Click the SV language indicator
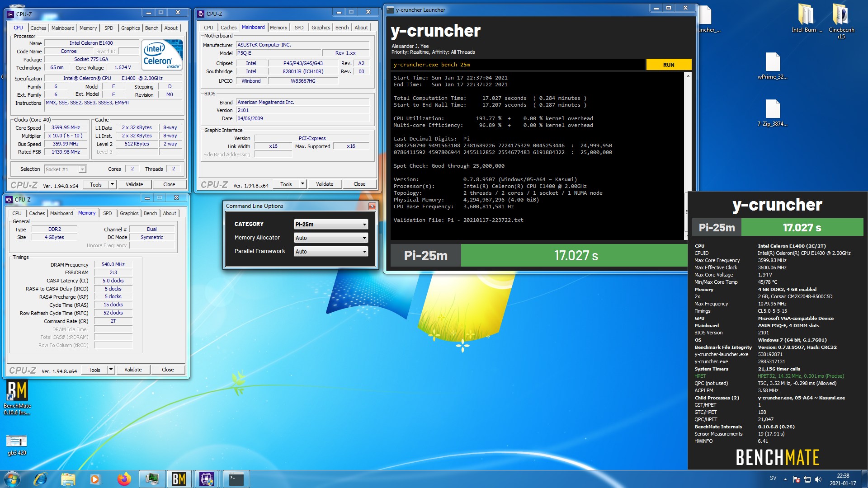Image resolution: width=868 pixels, height=488 pixels. point(773,478)
